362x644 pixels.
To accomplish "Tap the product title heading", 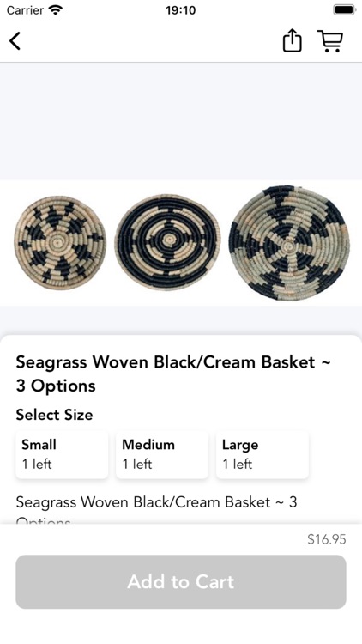I will (173, 374).
